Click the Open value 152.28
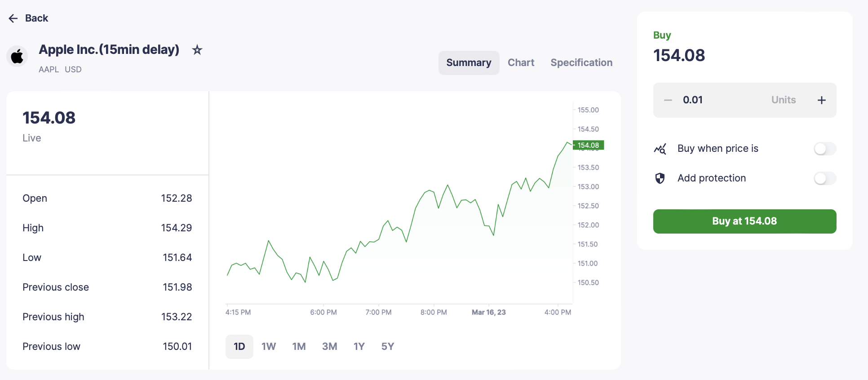The image size is (868, 380). [177, 199]
